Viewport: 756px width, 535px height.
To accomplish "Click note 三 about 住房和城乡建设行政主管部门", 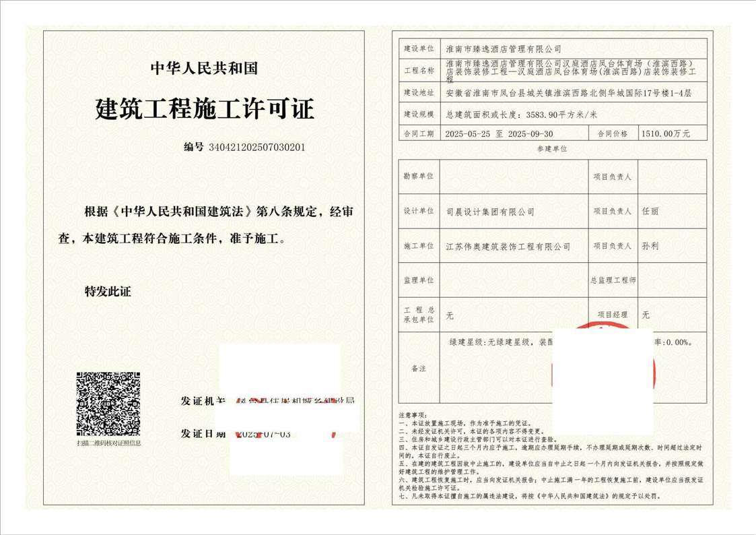I will (x=478, y=439).
